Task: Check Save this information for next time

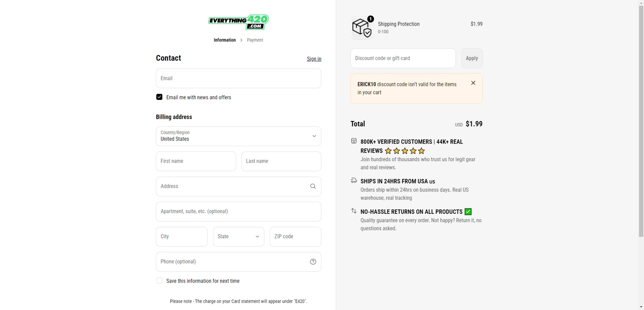Action: coord(159,280)
